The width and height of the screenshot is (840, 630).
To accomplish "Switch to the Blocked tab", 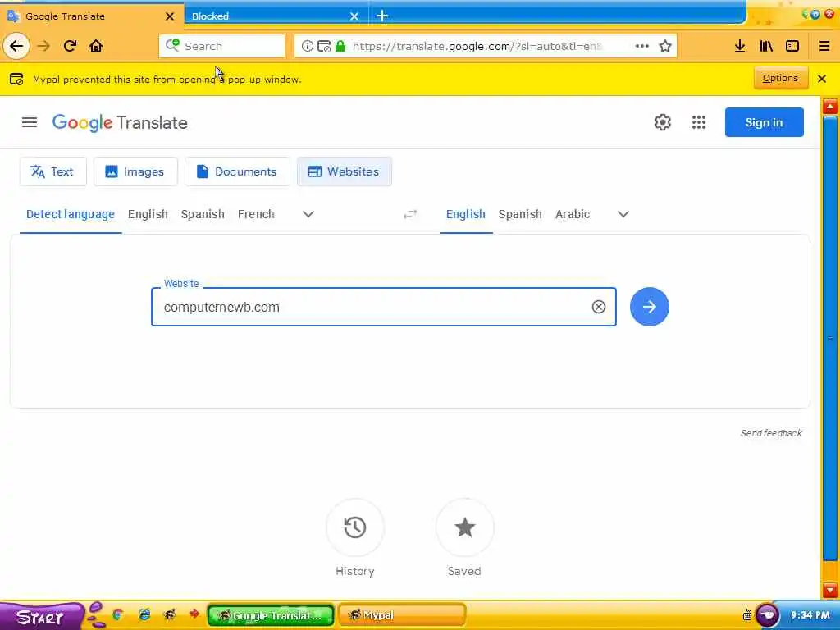I will 268,16.
